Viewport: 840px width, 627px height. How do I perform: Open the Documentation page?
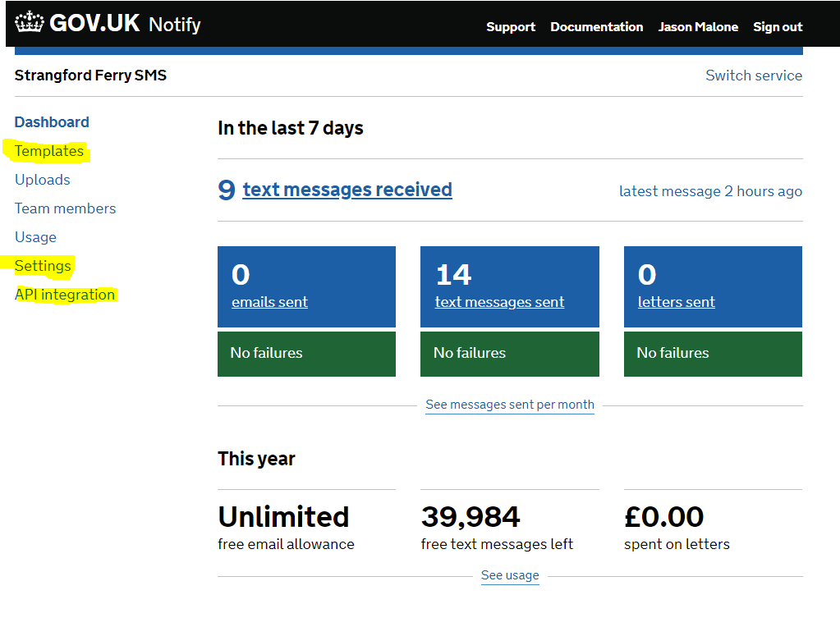click(x=596, y=26)
